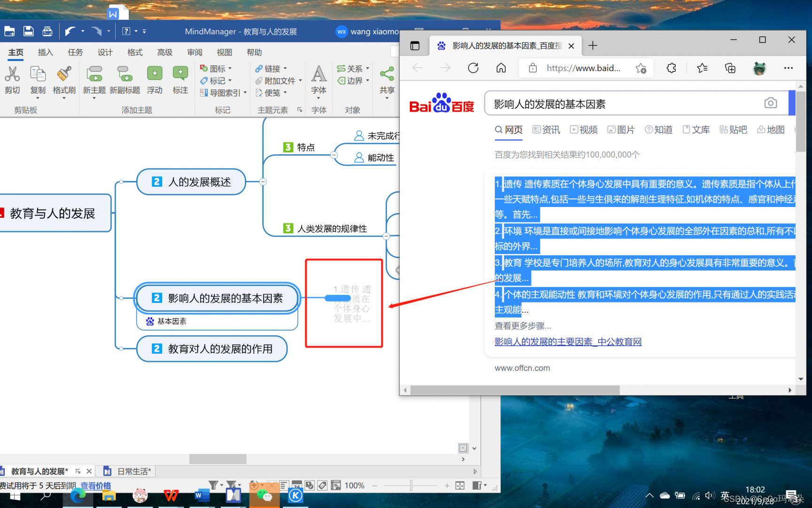The image size is (812, 508).
Task: Collapse the 特点 branch with minus control
Action: [334, 154]
